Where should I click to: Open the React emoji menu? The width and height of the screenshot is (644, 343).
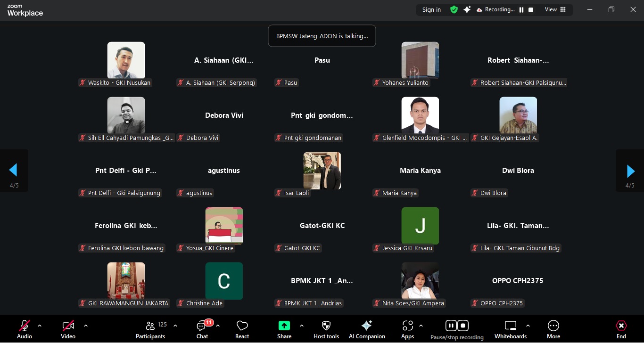[x=242, y=329]
